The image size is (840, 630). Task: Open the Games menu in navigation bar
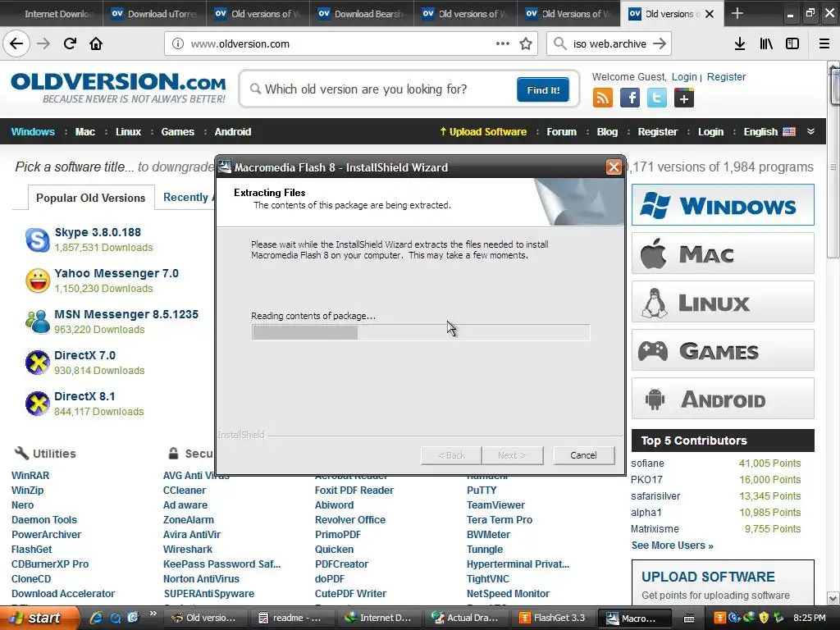pos(178,132)
